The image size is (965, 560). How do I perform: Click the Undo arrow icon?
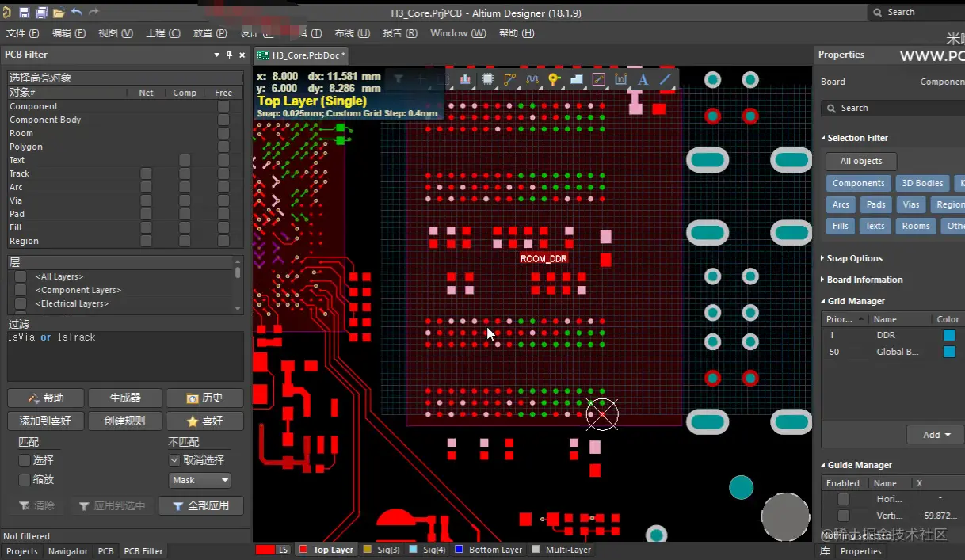point(76,13)
